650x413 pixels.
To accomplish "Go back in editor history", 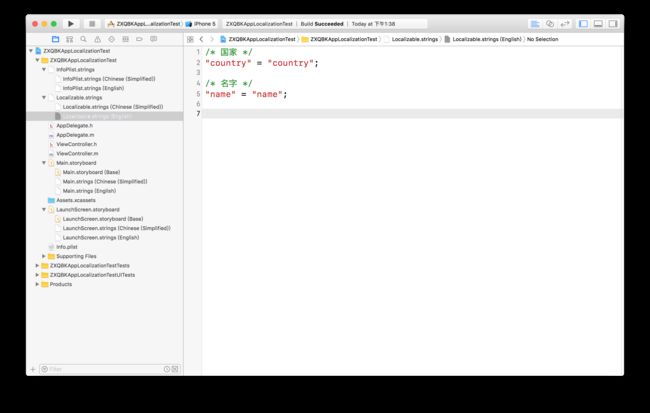I will point(201,39).
